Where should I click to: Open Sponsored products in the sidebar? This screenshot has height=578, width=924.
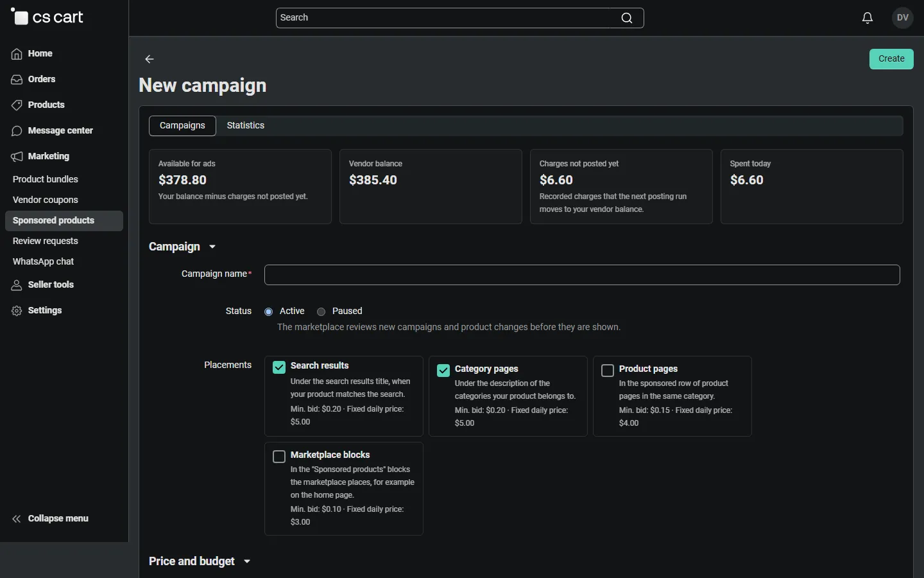64,221
